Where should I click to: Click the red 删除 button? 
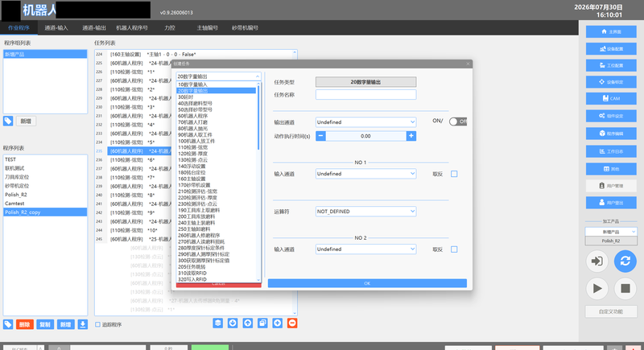[x=25, y=324]
